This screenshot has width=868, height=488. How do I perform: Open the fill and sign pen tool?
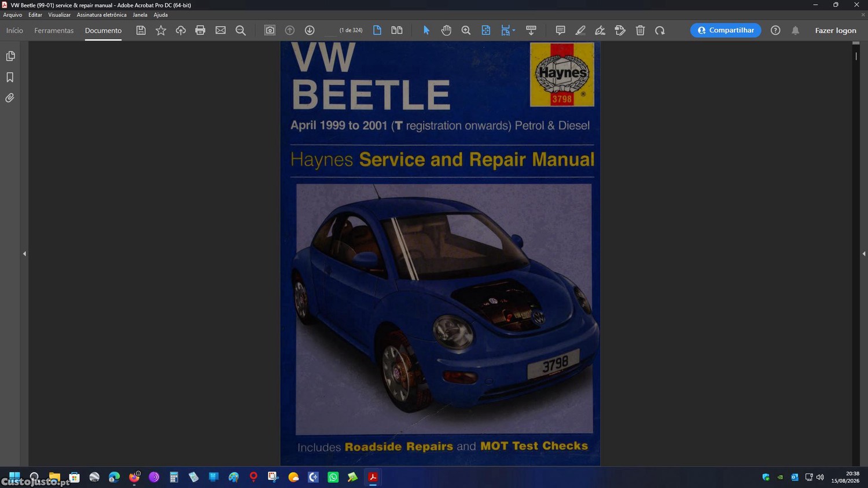pyautogui.click(x=600, y=30)
